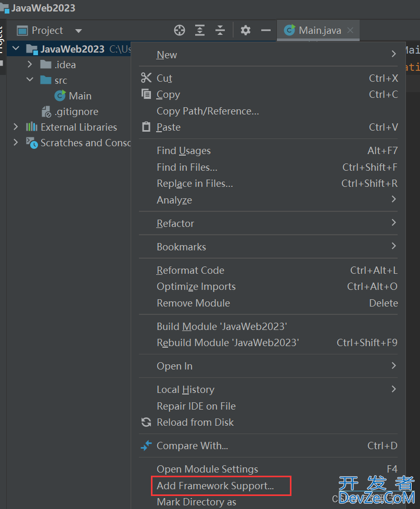Expand the .idea folder

30,64
